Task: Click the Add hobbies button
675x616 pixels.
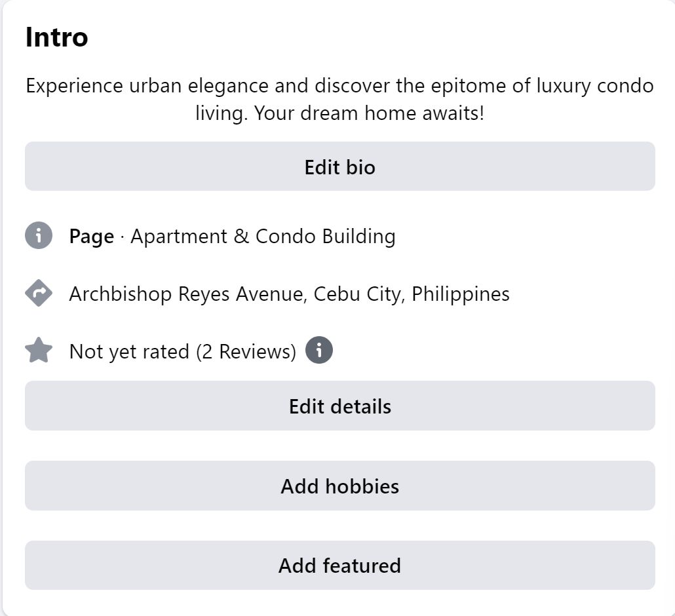Action: tap(339, 486)
